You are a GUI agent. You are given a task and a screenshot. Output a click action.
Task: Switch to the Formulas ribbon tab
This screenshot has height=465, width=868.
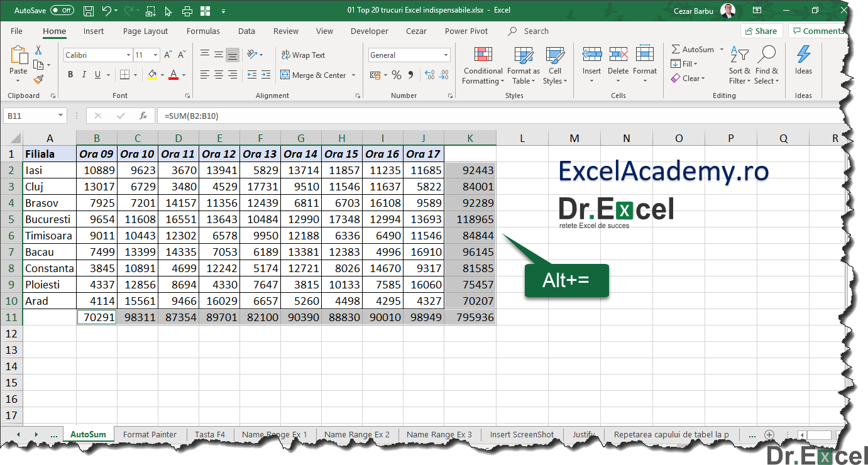[203, 31]
